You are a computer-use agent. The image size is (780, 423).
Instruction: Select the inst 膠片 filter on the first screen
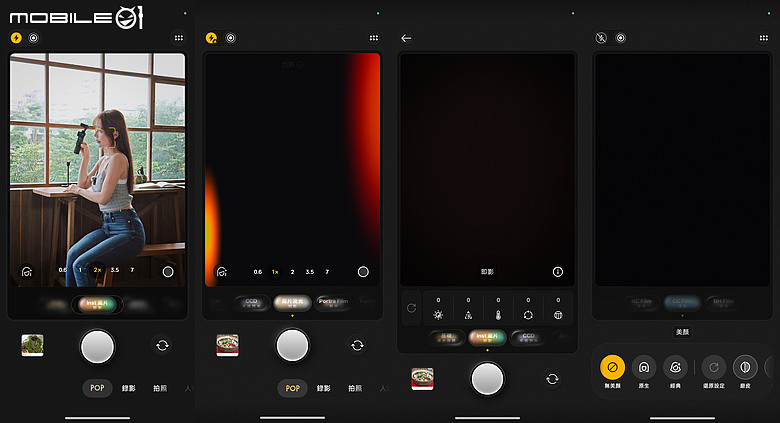[x=97, y=304]
